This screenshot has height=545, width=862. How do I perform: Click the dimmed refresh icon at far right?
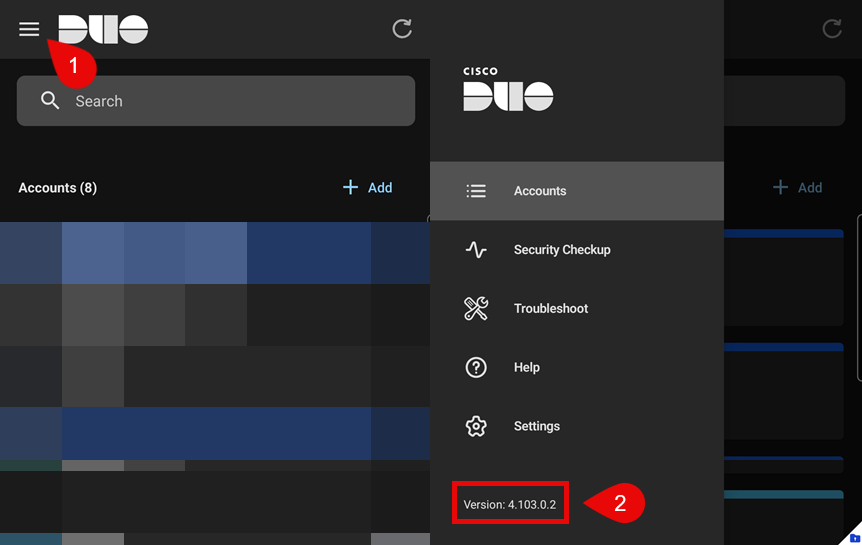click(x=832, y=29)
